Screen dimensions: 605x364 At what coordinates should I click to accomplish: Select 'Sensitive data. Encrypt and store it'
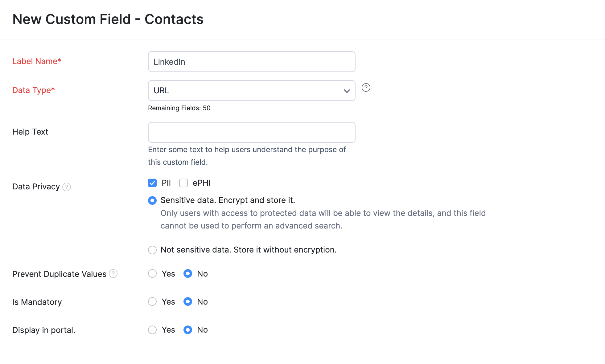pyautogui.click(x=152, y=200)
